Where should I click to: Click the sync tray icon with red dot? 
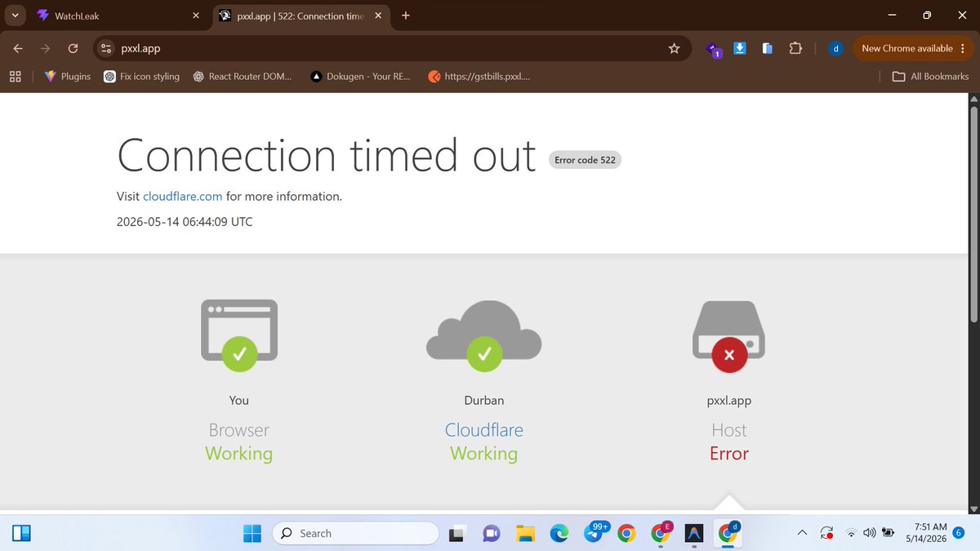(826, 533)
